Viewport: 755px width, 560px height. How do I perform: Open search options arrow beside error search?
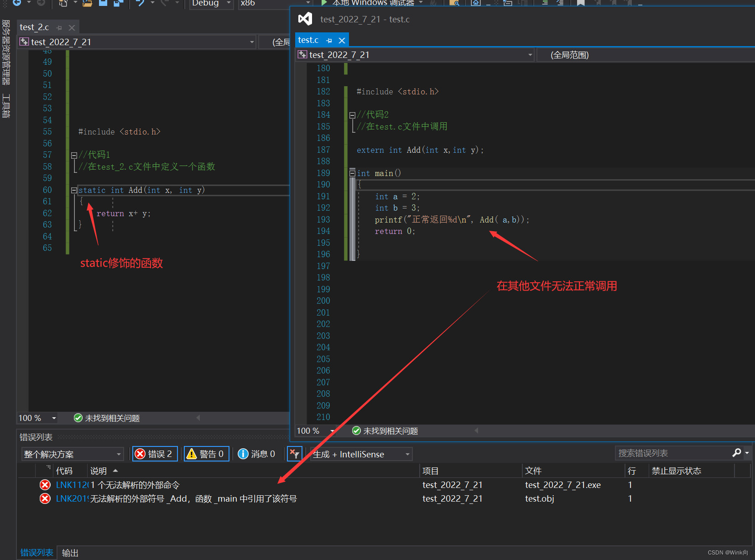tap(747, 453)
